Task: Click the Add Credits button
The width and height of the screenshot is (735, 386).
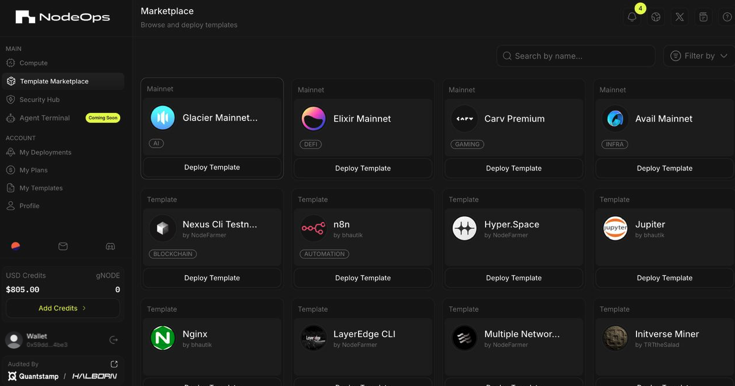Action: 62,308
